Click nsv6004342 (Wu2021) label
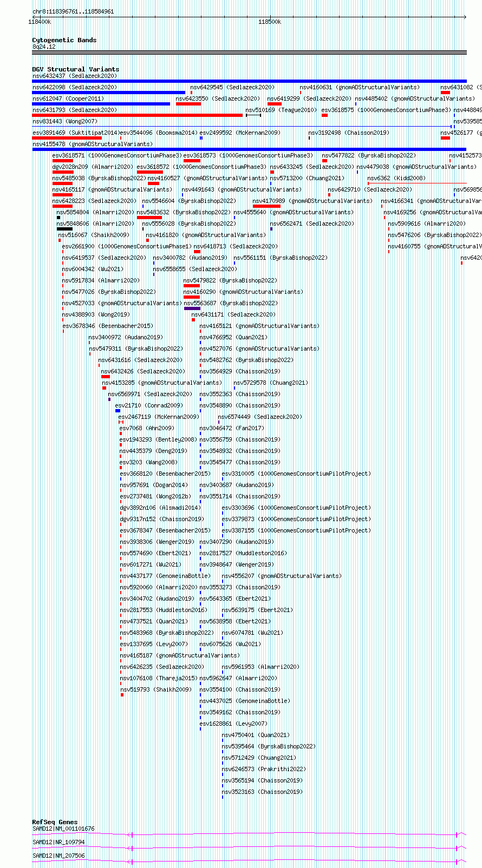This screenshot has width=482, height=868. pyautogui.click(x=93, y=269)
